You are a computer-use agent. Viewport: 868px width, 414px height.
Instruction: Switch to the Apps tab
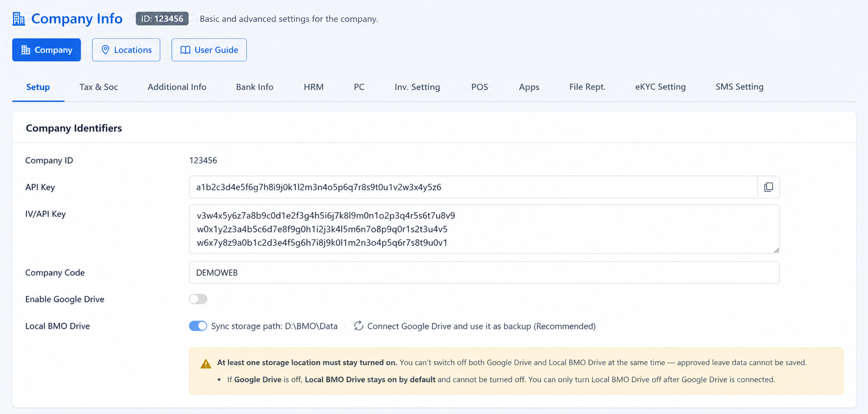pos(529,87)
